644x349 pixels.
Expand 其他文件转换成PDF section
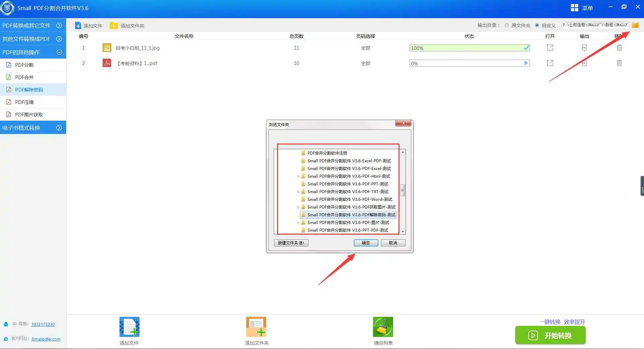(59, 39)
